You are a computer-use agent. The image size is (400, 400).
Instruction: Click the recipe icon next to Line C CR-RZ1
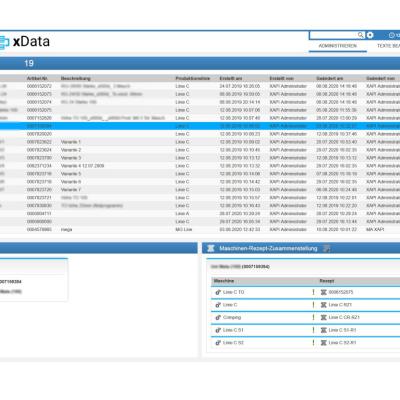click(x=323, y=318)
